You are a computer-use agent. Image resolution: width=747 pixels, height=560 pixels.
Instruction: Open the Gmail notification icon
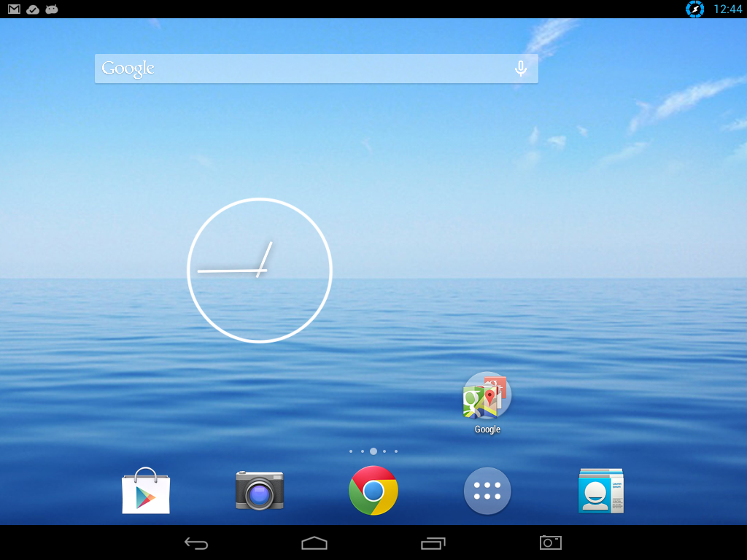click(15, 9)
